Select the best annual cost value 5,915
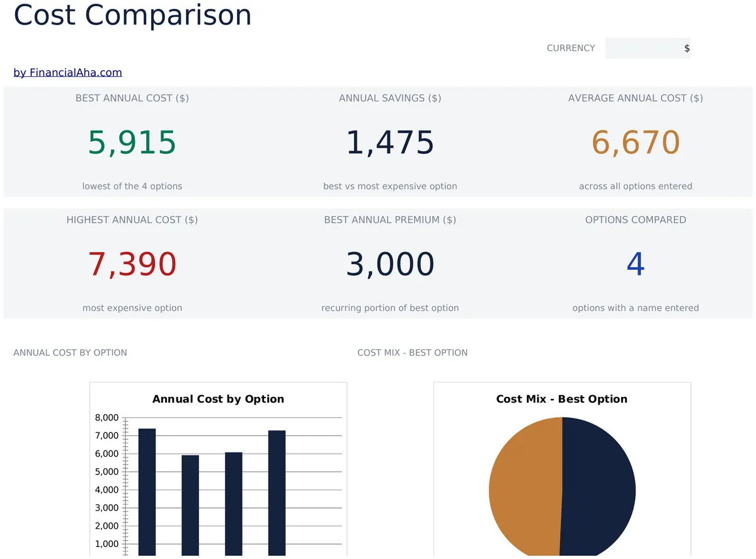 click(132, 142)
